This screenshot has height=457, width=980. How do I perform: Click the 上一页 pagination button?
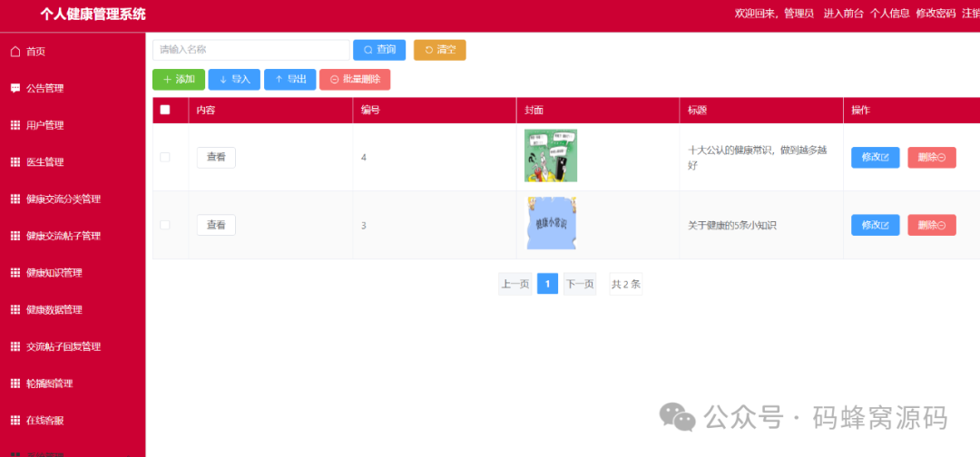[515, 284]
